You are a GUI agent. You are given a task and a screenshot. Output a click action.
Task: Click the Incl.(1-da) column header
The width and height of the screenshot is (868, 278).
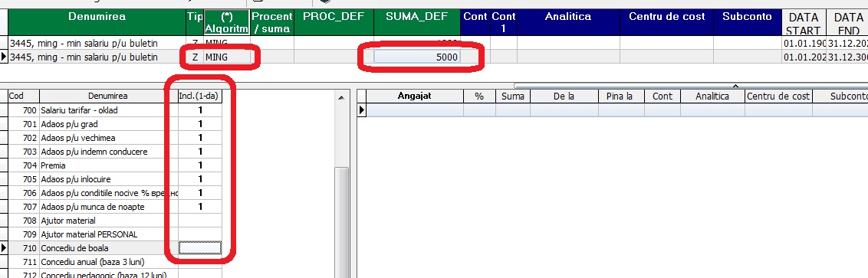tap(200, 96)
